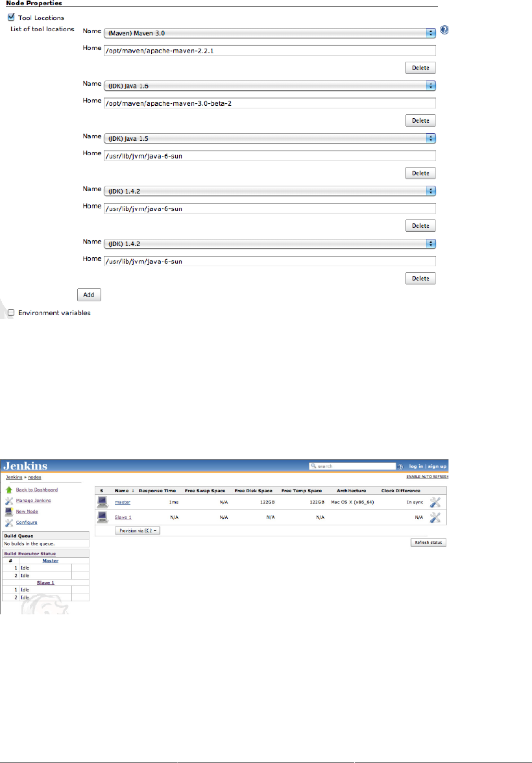Click the help icon next to search box
532x763 pixels.
point(400,467)
